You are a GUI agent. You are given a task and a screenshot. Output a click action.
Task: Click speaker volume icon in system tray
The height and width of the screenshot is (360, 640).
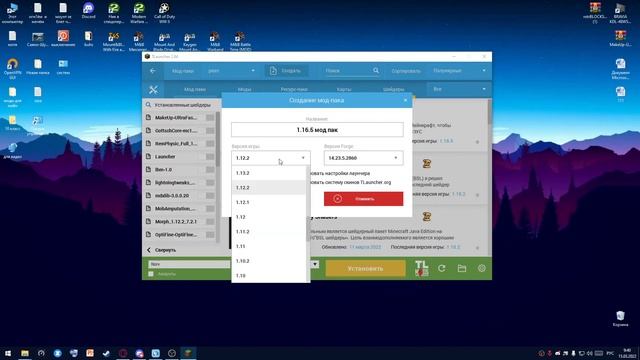[x=589, y=353]
